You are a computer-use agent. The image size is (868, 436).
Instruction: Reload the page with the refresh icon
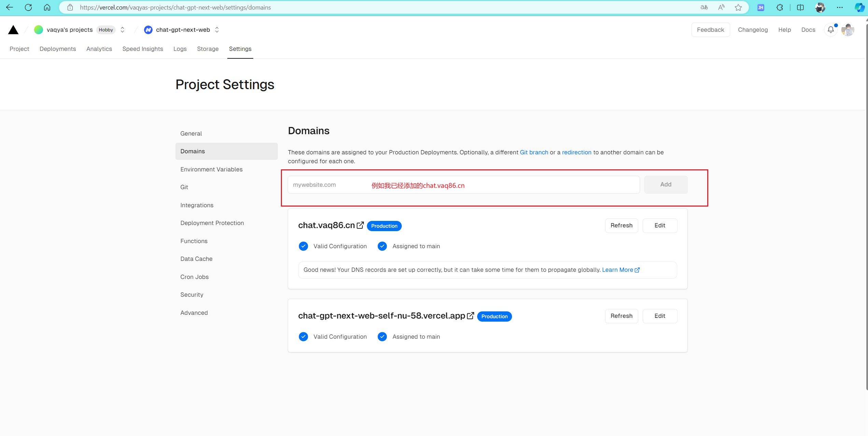(28, 7)
